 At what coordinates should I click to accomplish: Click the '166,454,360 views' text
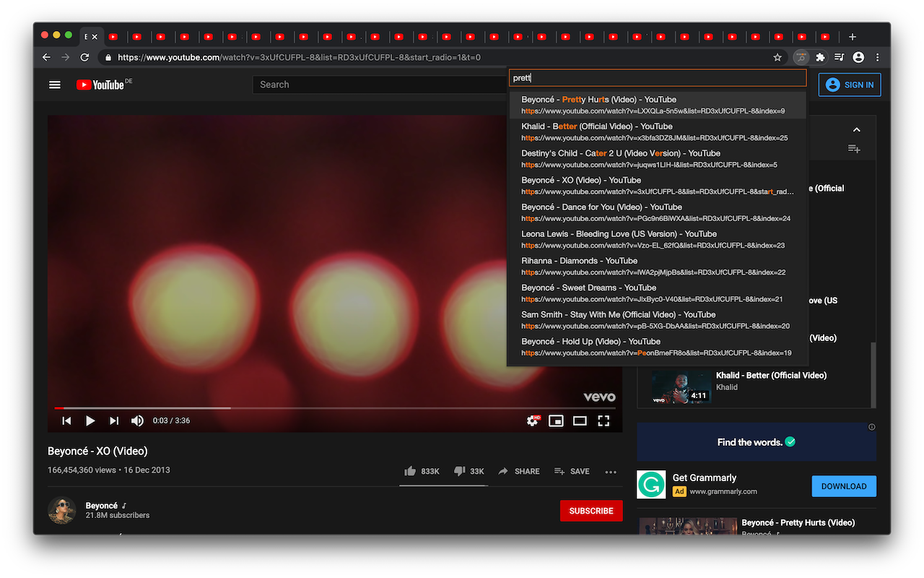point(82,470)
